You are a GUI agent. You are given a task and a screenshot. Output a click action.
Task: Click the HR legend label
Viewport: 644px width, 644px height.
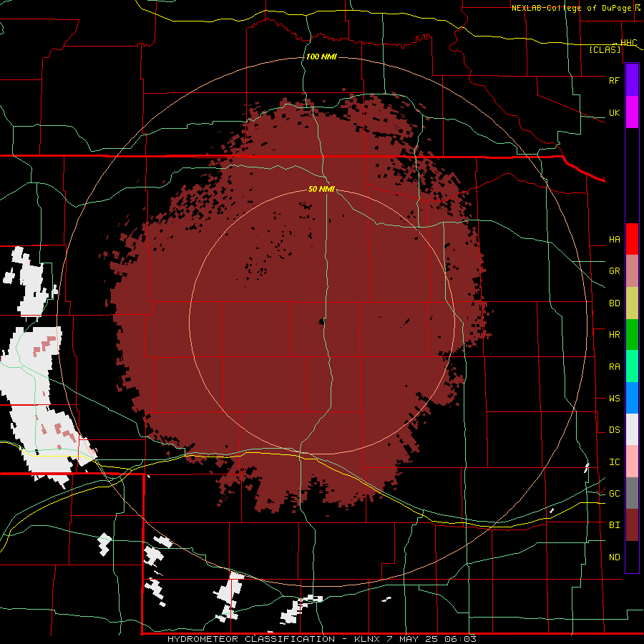coord(615,335)
